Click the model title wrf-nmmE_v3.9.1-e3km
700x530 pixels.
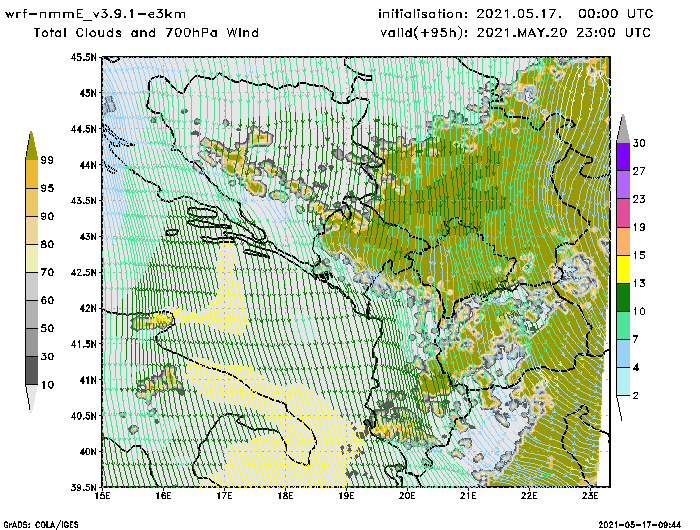pos(95,14)
